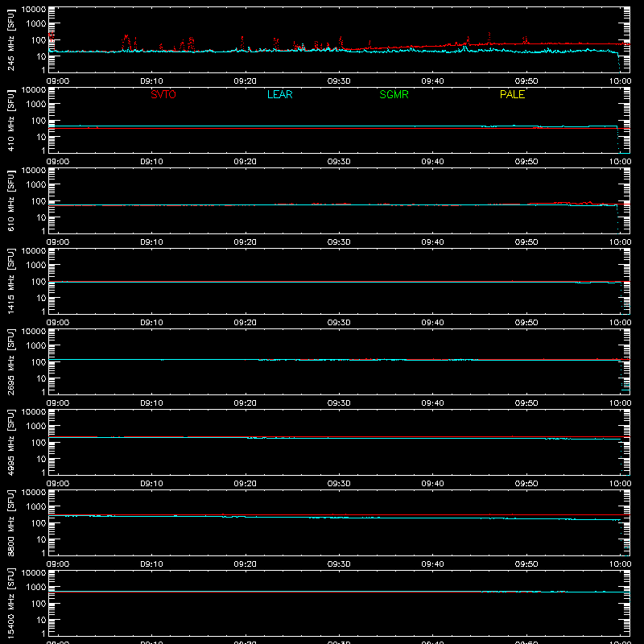This screenshot has width=644, height=644.
Task: Click 09:40 time label below 410 MHz plot
Action: click(432, 162)
